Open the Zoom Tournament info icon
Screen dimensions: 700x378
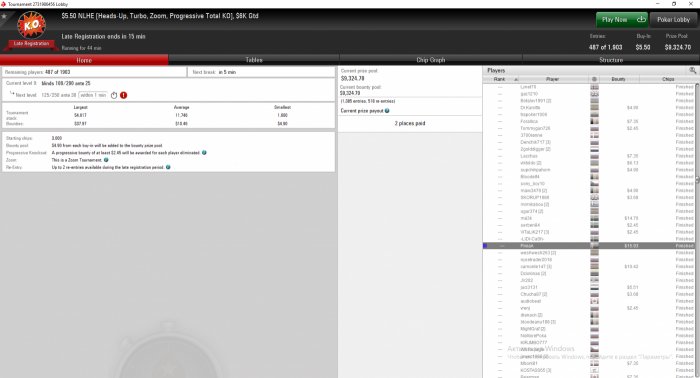(x=106, y=160)
